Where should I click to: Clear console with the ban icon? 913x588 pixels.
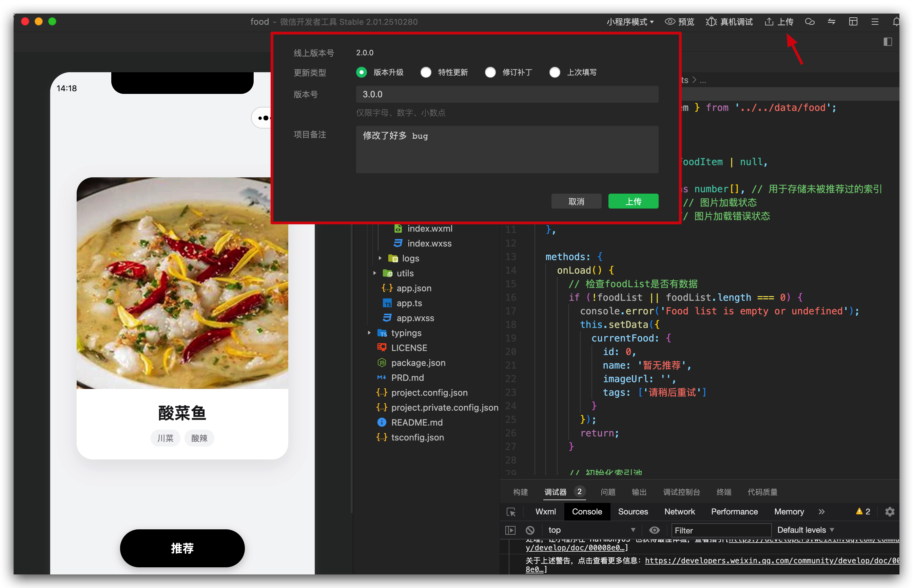pyautogui.click(x=530, y=530)
